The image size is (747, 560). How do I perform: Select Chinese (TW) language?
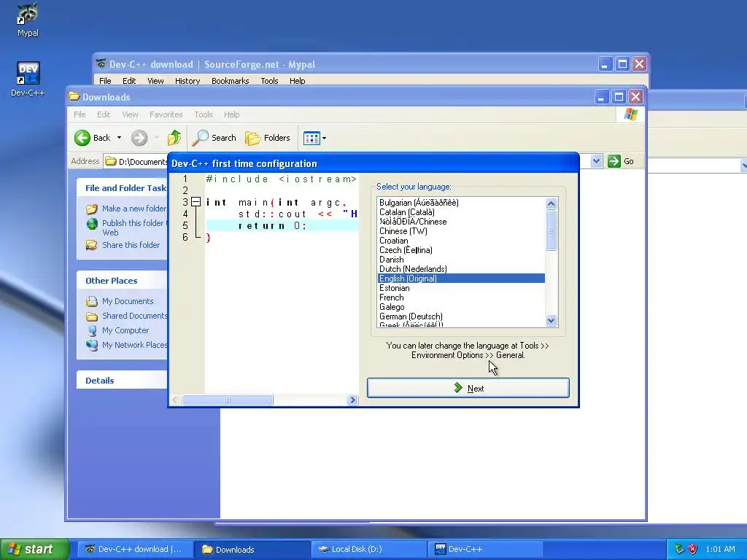[461, 231]
